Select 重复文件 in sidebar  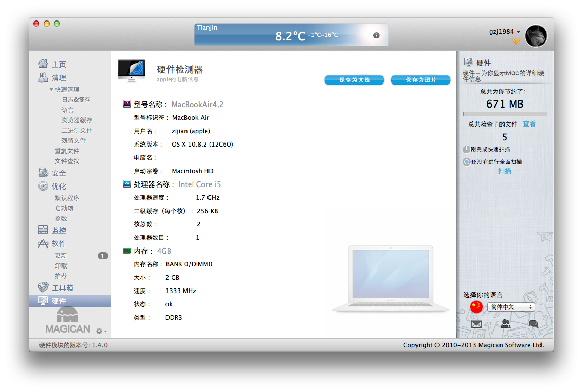tap(67, 151)
